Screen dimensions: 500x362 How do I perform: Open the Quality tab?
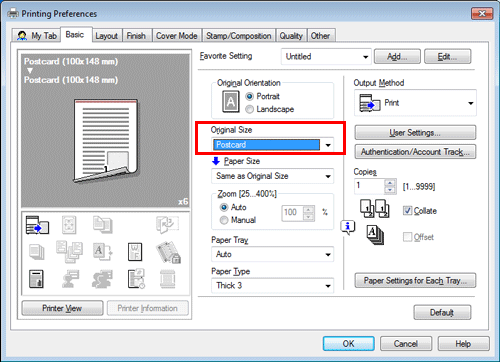291,36
